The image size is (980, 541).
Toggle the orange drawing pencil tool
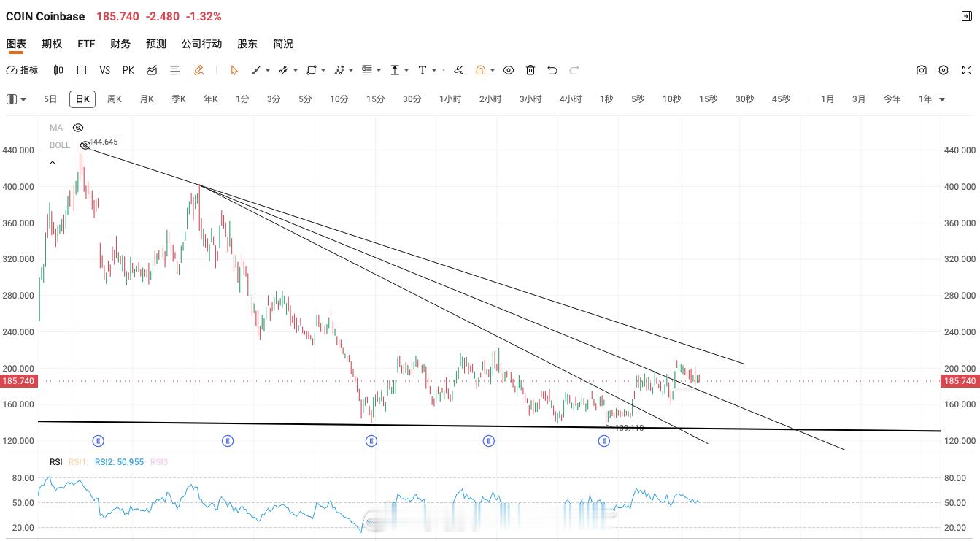198,70
